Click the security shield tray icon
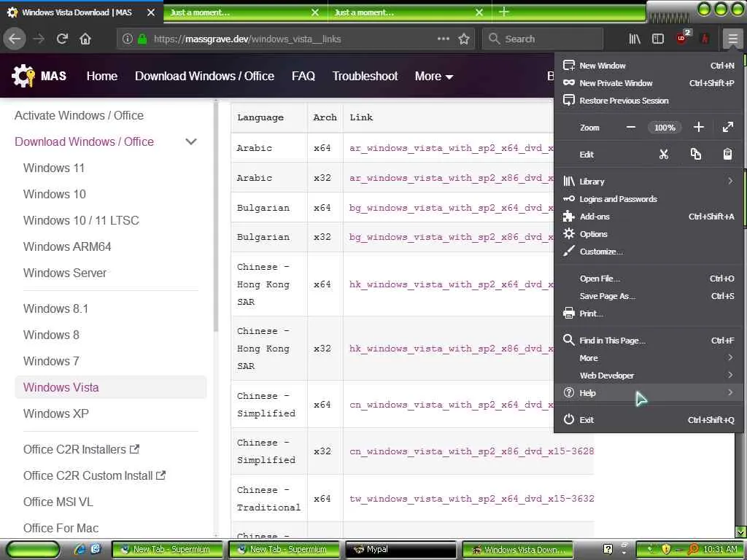 (666, 549)
